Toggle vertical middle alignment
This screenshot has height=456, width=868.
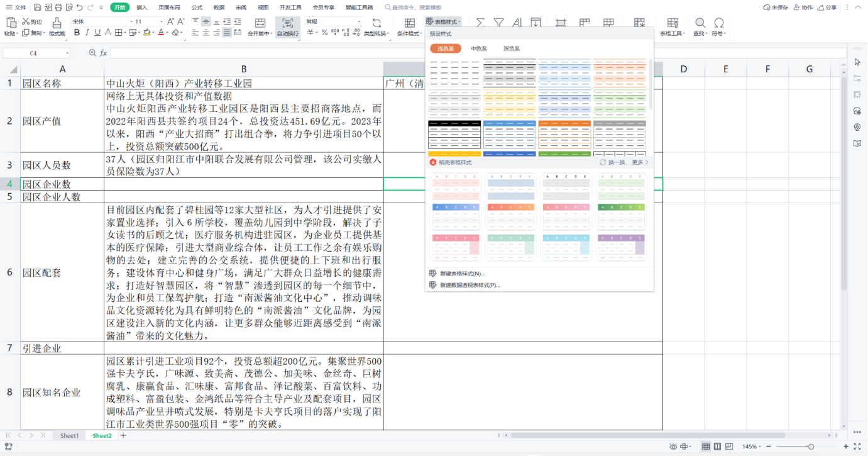(206, 21)
